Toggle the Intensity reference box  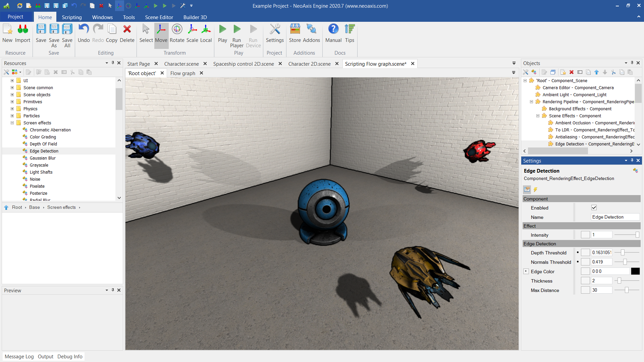coord(585,235)
